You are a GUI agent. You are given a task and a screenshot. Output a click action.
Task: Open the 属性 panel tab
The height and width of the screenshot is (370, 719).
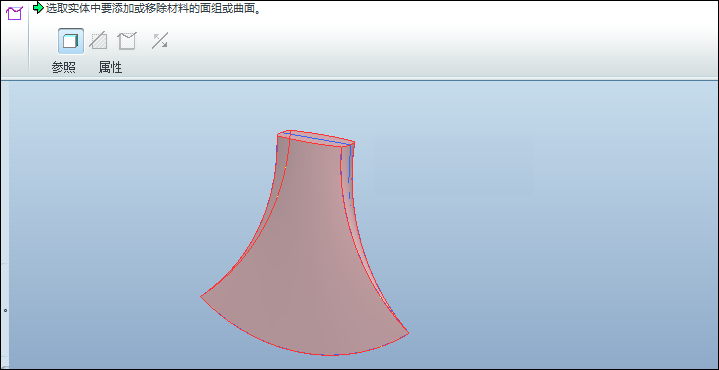pyautogui.click(x=111, y=68)
